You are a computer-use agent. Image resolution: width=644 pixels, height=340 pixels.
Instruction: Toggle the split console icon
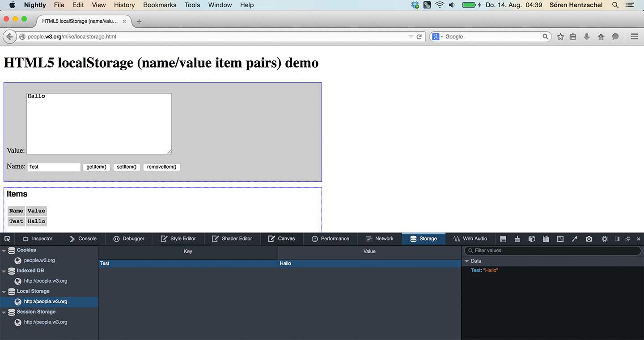(503, 239)
